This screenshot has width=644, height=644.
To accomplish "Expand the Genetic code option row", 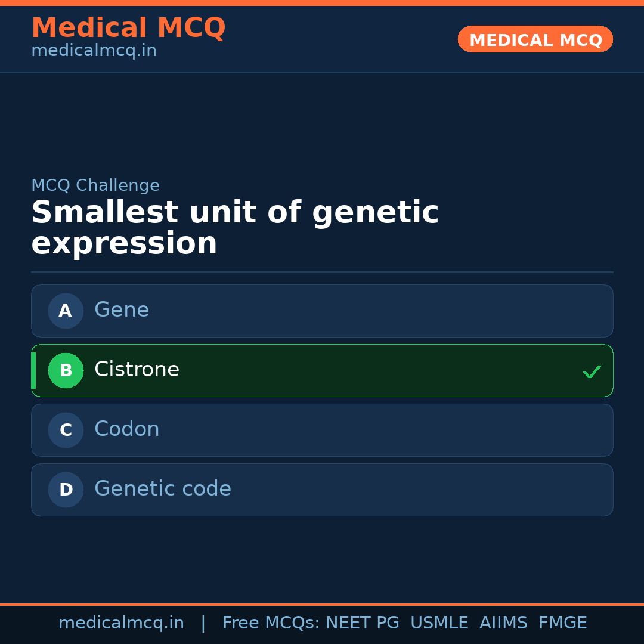I will tap(322, 490).
